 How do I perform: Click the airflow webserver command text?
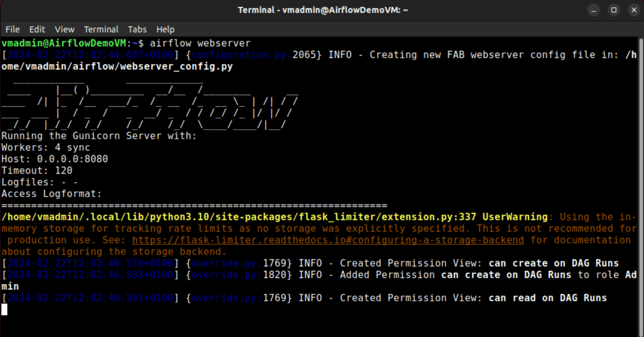(200, 43)
